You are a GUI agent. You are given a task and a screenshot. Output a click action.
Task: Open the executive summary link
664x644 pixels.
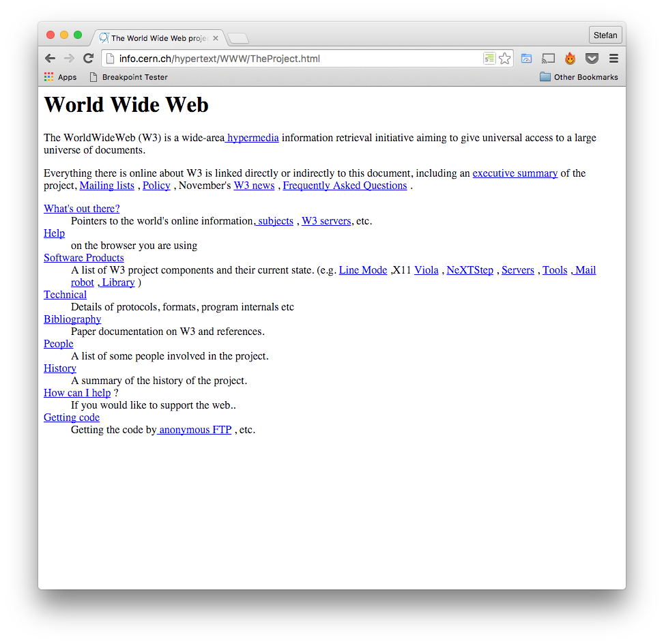click(515, 173)
